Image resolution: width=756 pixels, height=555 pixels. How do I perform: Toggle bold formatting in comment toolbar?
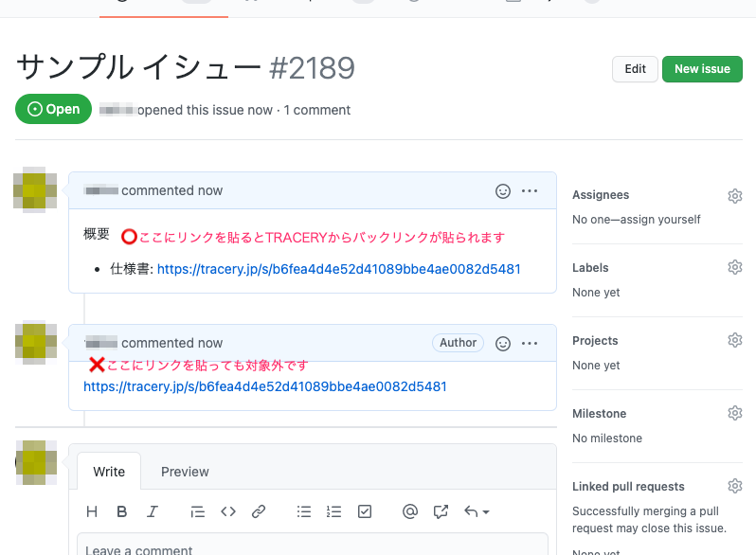pyautogui.click(x=122, y=511)
